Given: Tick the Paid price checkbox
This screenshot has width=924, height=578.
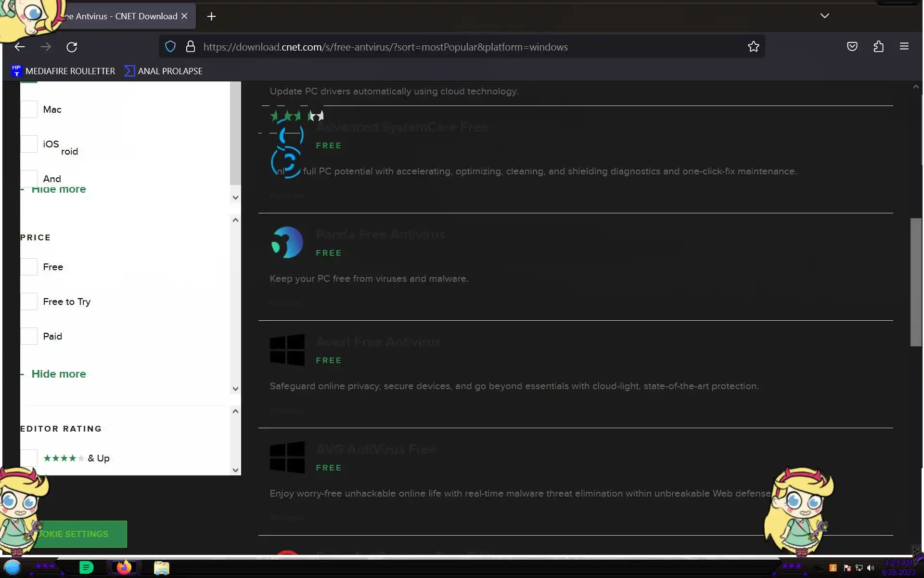Looking at the screenshot, I should coord(29,336).
